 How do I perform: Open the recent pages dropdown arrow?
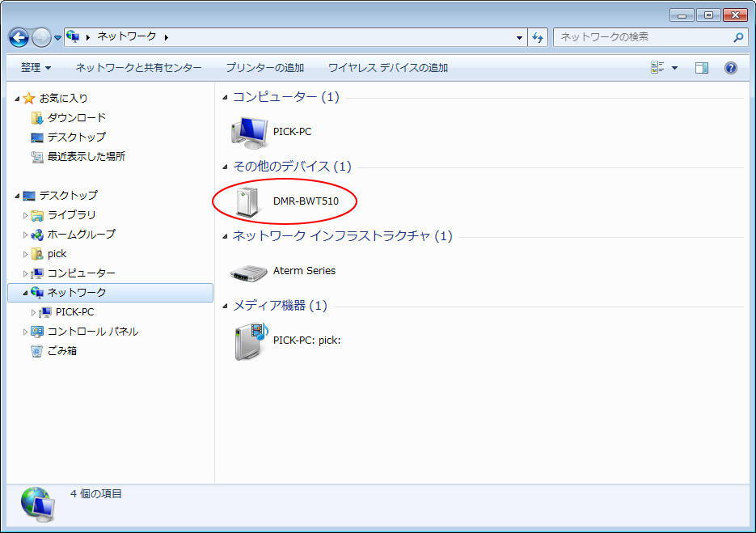click(57, 38)
